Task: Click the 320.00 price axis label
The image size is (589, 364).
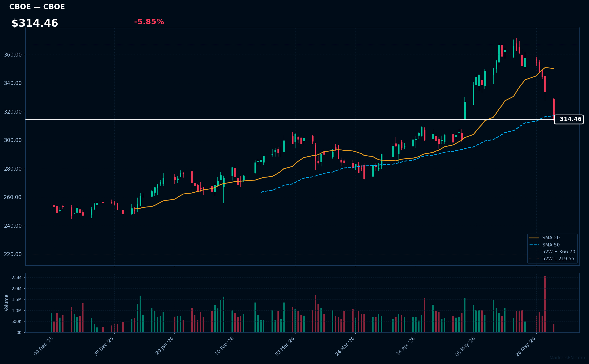Action: pyautogui.click(x=13, y=112)
